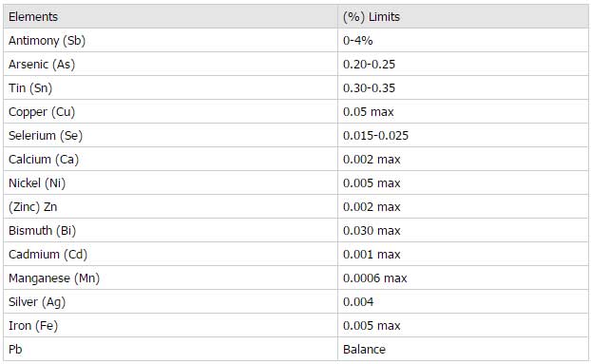This screenshot has height=364, width=591.
Task: Select the 0-4% limit cell
Action: (463, 40)
